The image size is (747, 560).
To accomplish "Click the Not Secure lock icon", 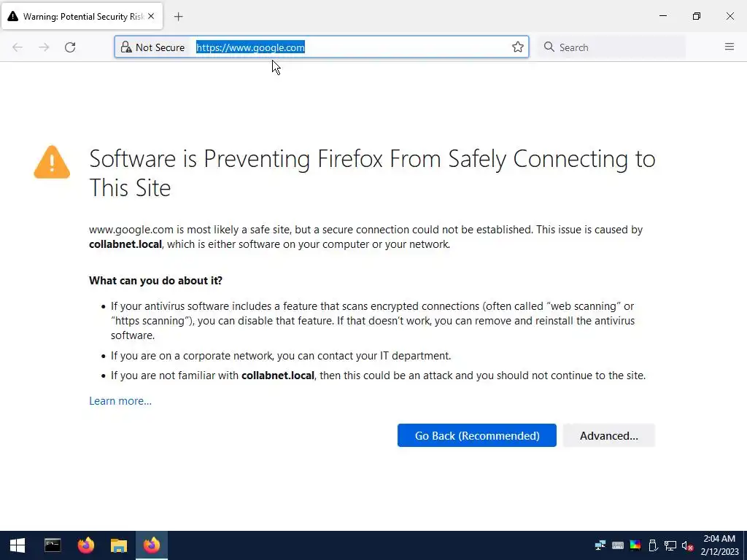I will pyautogui.click(x=125, y=47).
